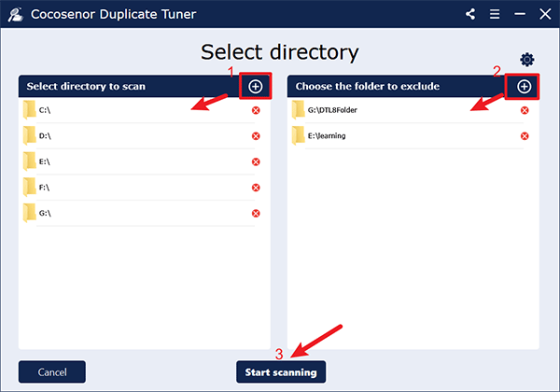Select the C:\ row text
560x392 pixels.
point(45,110)
